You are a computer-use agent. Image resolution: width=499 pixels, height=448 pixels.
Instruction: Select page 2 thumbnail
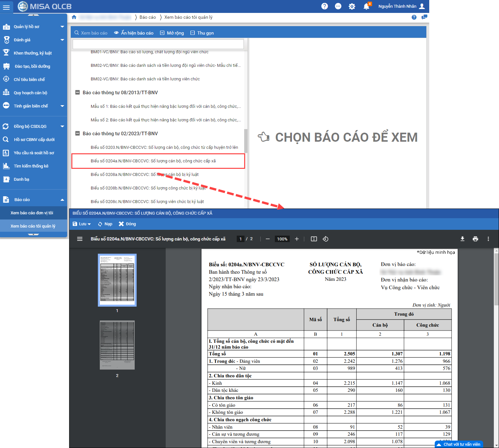click(x=117, y=345)
